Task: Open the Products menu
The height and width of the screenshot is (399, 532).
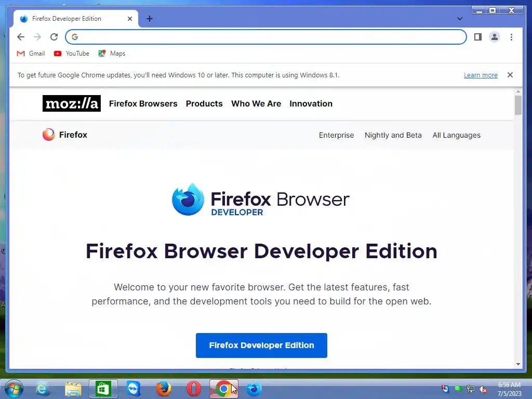Action: pyautogui.click(x=204, y=103)
